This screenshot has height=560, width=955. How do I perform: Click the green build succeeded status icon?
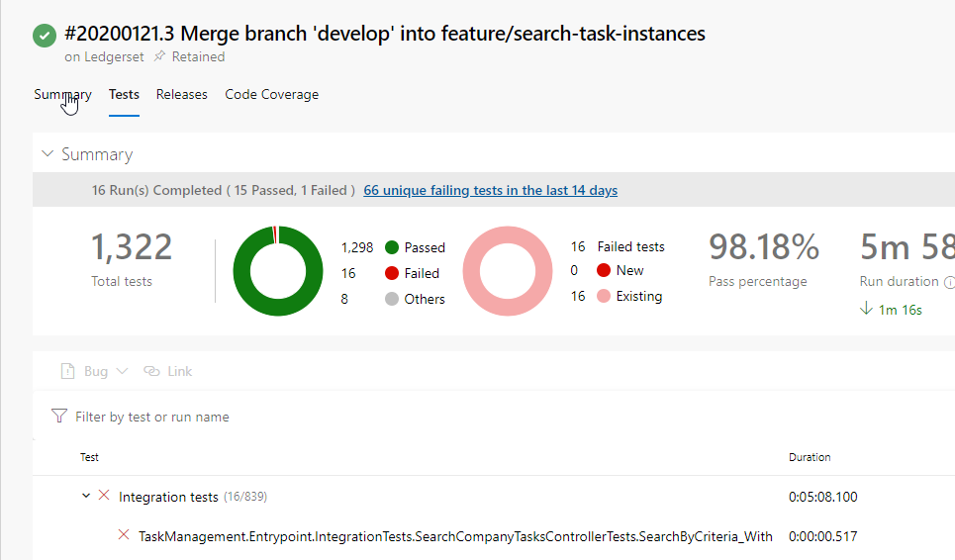pyautogui.click(x=45, y=36)
